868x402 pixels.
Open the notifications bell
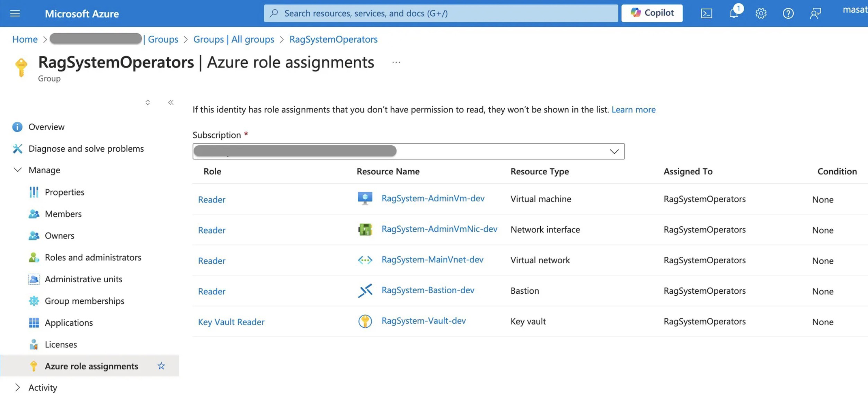(734, 13)
